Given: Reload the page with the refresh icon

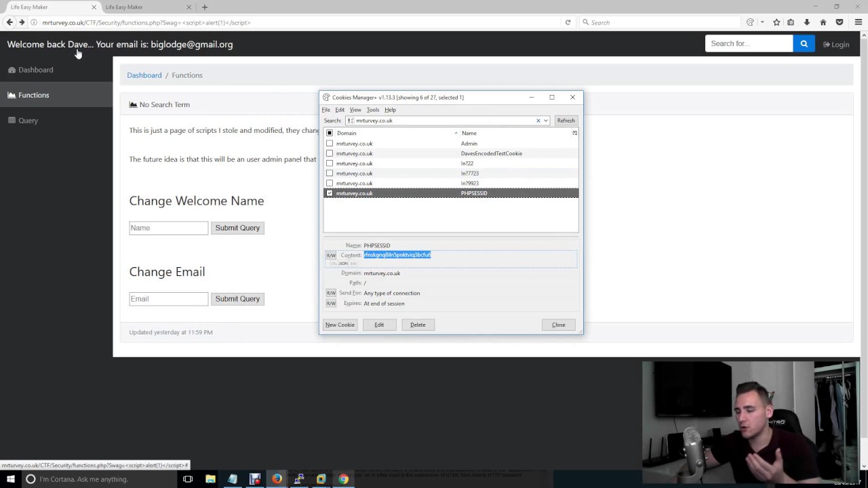Looking at the screenshot, I should coord(568,22).
